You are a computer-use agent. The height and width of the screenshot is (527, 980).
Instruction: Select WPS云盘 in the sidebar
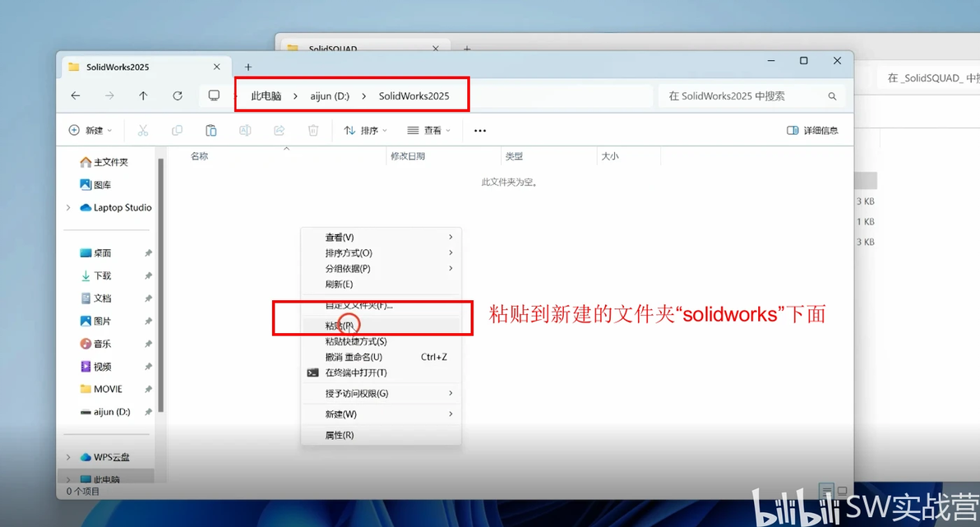[105, 457]
